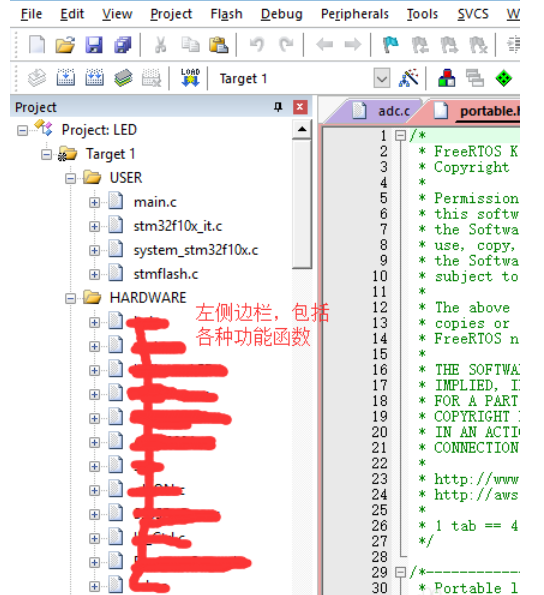Rebuild all target files icon

(x=94, y=78)
